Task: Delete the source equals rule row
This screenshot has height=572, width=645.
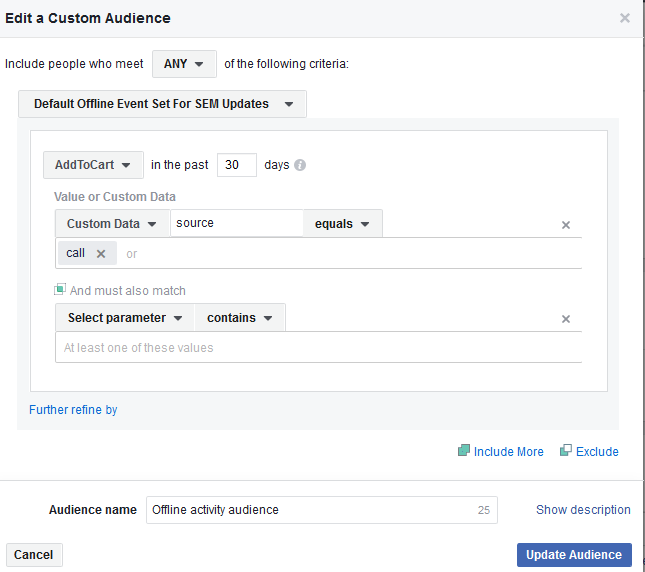Action: 565,225
